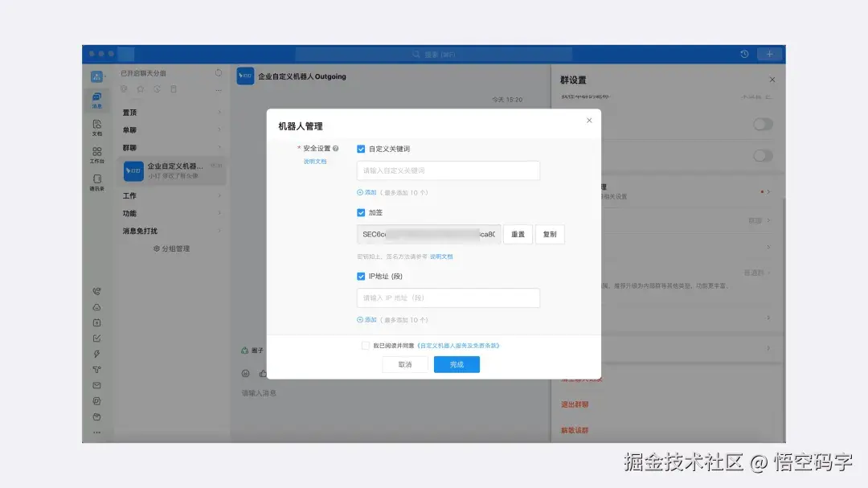Close the 机器人管理 dialog
This screenshot has width=868, height=488.
pos(589,121)
